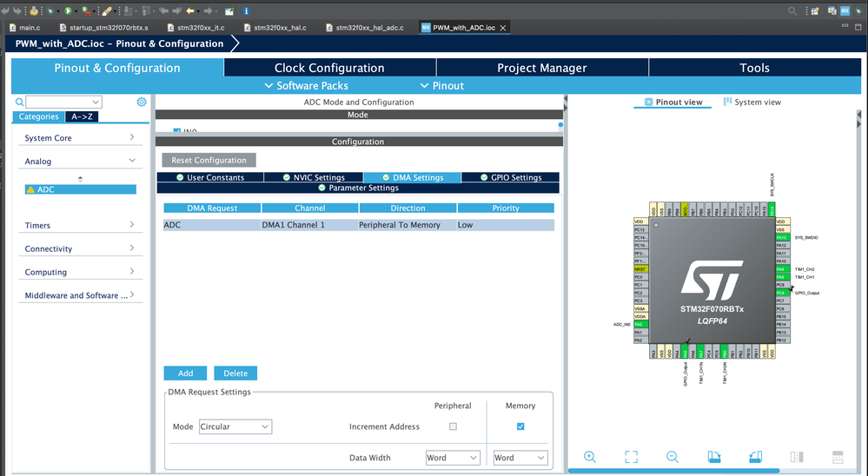This screenshot has width=868, height=476.
Task: Open the GPIO Settings tab
Action: click(510, 178)
